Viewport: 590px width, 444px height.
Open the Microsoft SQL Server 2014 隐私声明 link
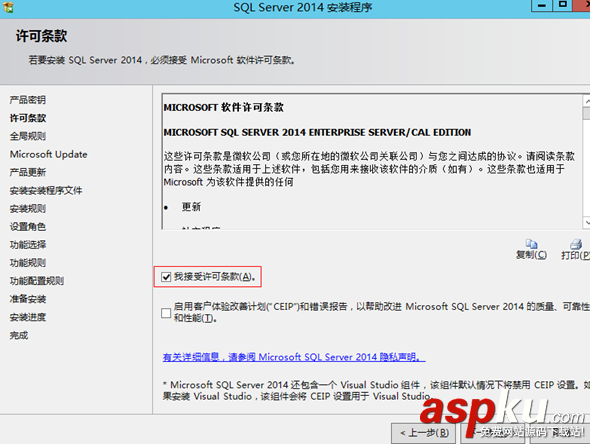click(x=294, y=357)
